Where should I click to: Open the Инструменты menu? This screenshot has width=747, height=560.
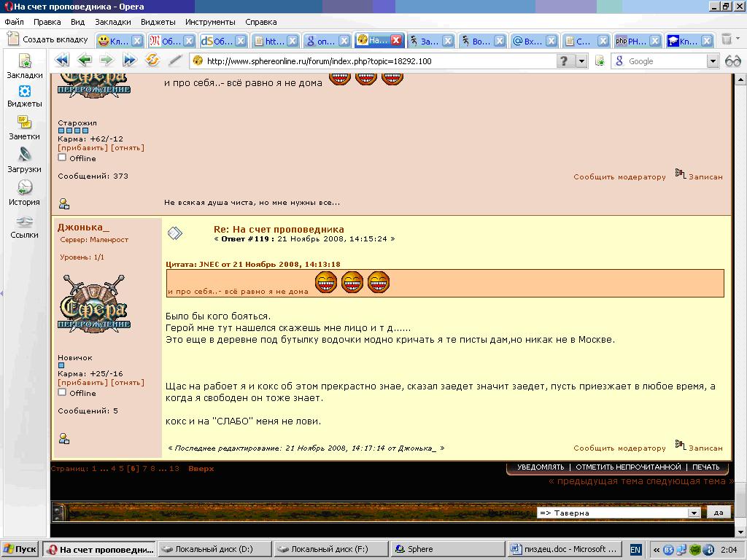(x=210, y=22)
